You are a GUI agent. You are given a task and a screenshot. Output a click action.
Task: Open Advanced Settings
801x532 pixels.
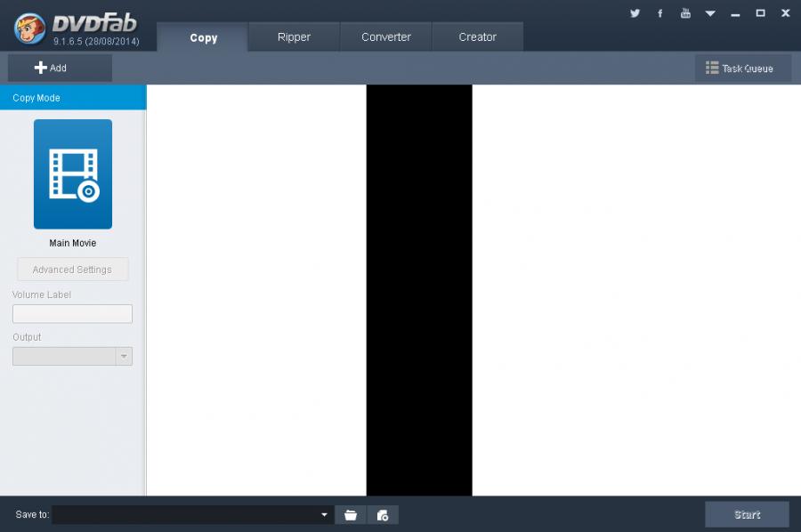click(x=73, y=269)
